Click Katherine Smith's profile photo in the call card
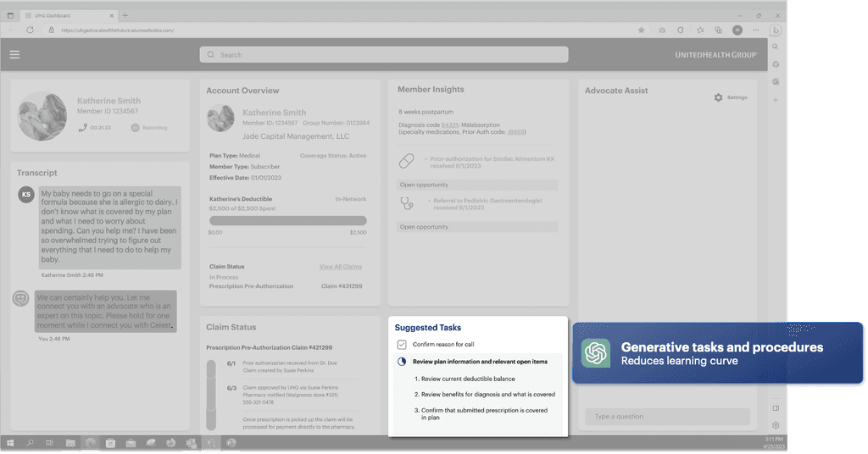The width and height of the screenshot is (868, 454). pyautogui.click(x=42, y=116)
